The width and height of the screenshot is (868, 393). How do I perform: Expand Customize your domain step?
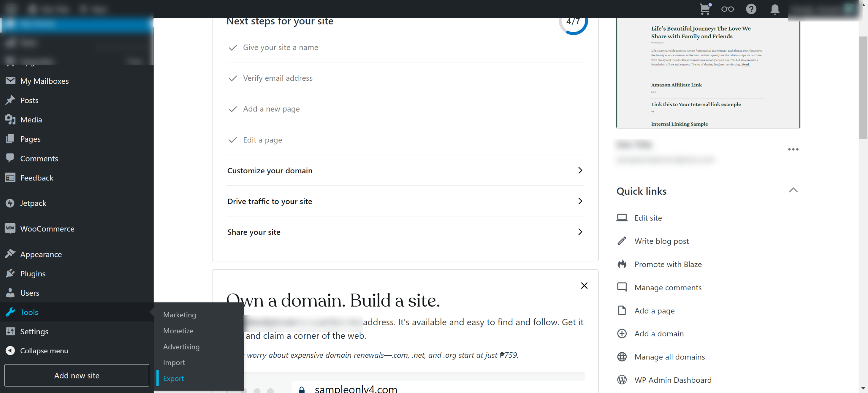(x=580, y=170)
